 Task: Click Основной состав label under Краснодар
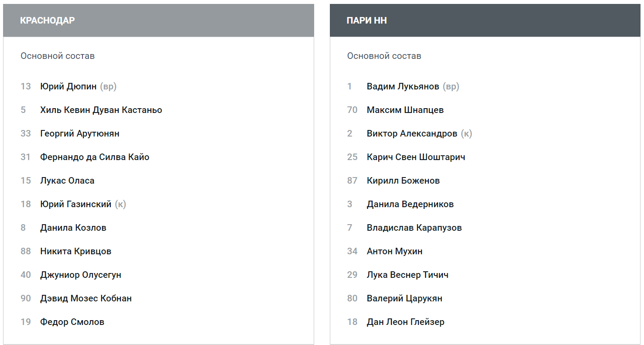58,56
